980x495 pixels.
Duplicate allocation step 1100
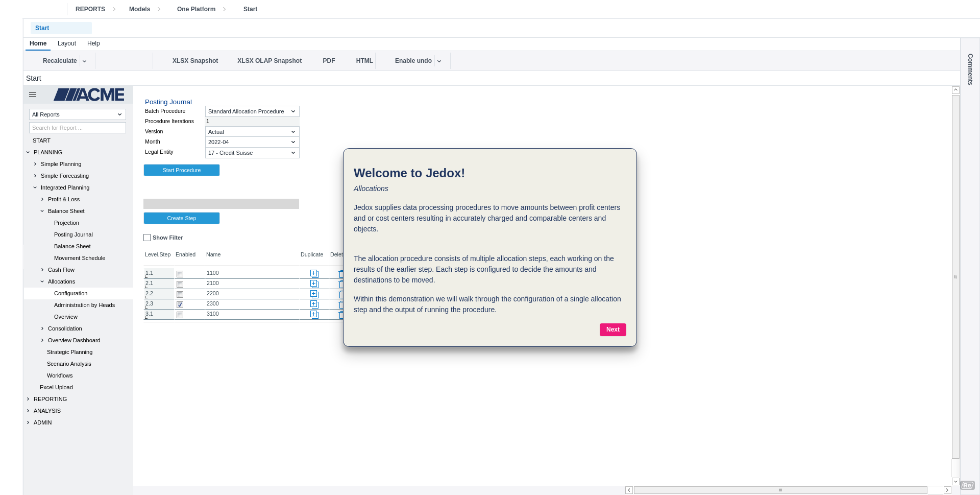tap(314, 273)
